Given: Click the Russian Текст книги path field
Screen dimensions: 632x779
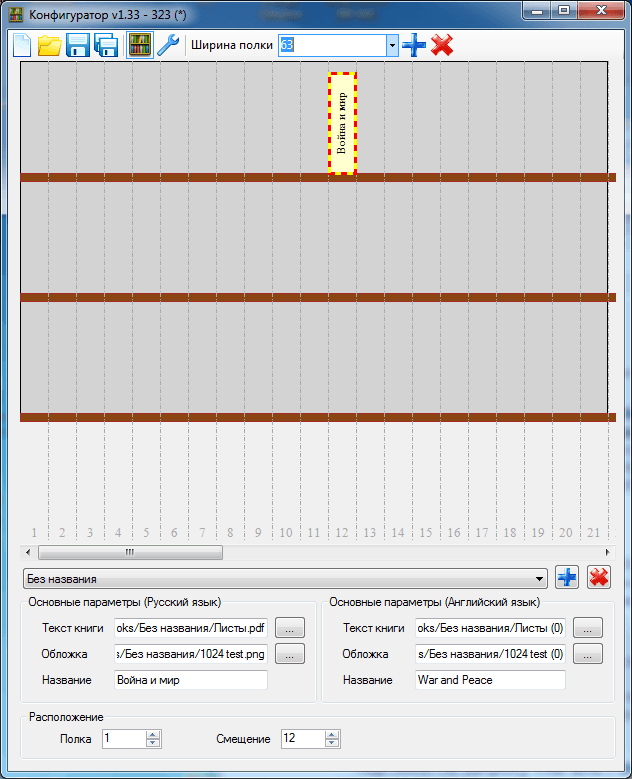Looking at the screenshot, I should point(191,628).
